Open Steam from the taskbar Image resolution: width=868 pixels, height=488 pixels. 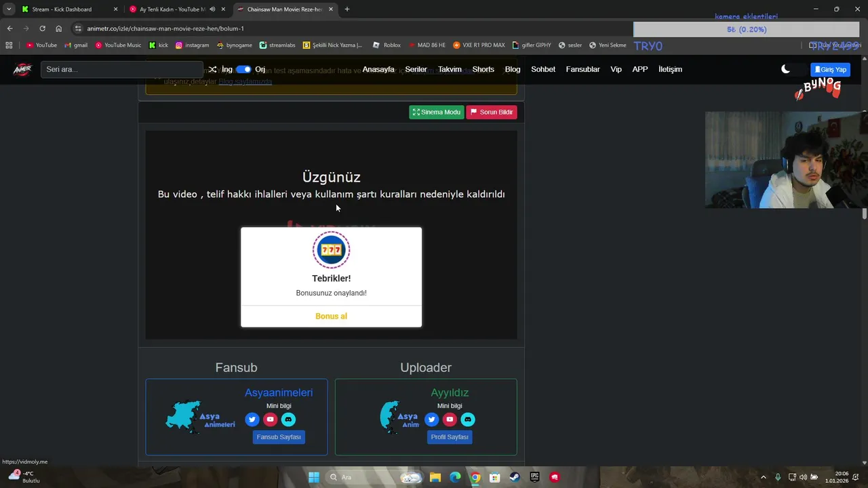pos(515,477)
